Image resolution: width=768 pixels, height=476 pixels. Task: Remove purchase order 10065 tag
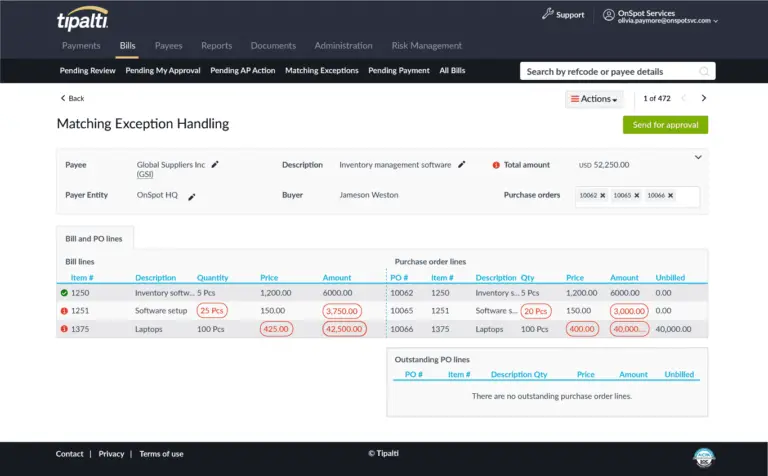tap(637, 195)
